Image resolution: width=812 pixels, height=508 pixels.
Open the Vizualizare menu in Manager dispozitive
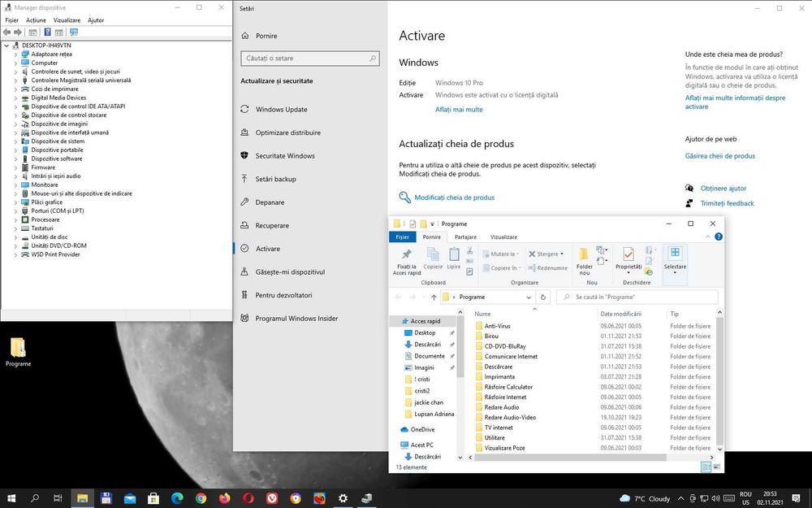[67, 20]
